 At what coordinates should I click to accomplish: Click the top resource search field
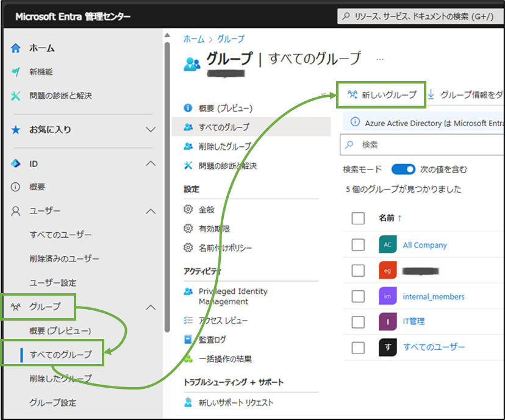[421, 16]
